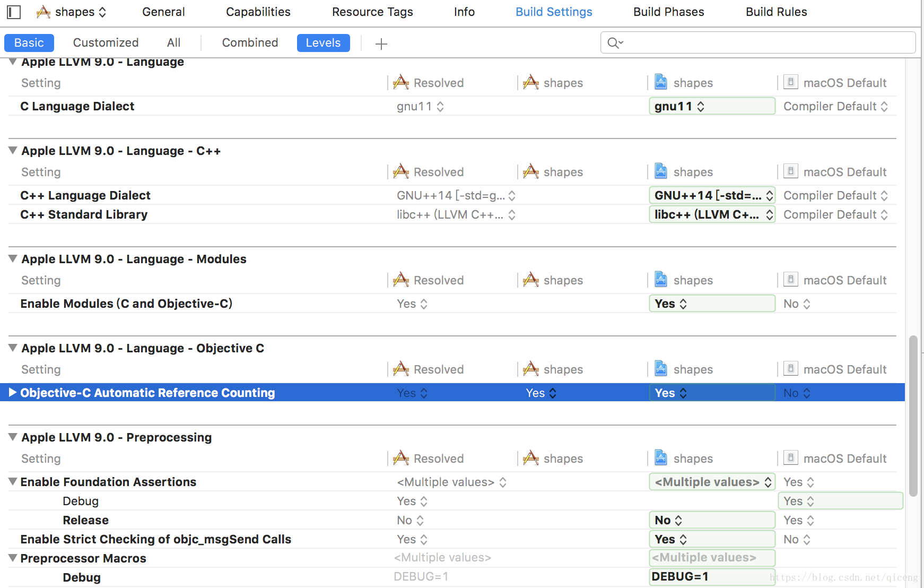
Task: Select the C Language Dialect setting row
Action: coord(452,106)
